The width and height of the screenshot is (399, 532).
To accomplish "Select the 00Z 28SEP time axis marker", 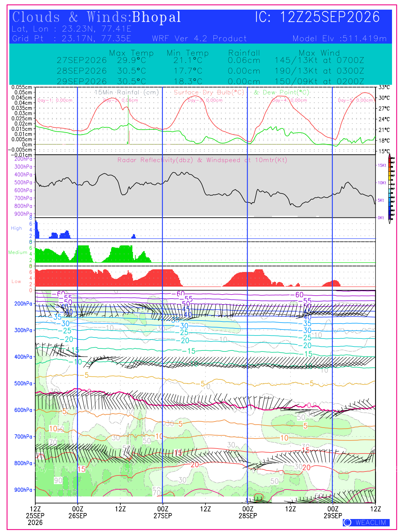I will coord(248,512).
